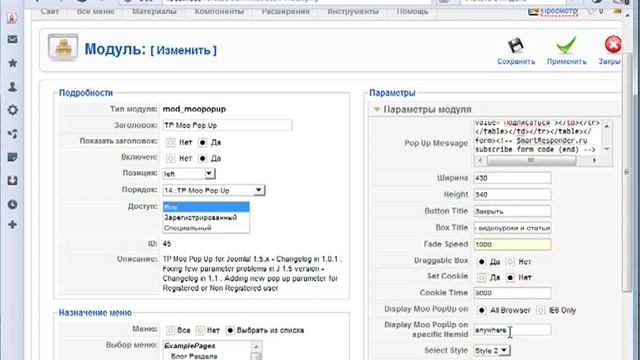Open the Порядок dropdown 14::TP Moo Pop Up
Screen dimensions: 640x360
tap(214, 190)
